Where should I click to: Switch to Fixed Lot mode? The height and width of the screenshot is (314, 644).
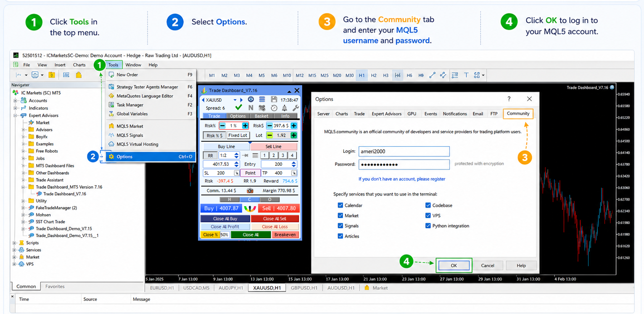click(x=238, y=135)
